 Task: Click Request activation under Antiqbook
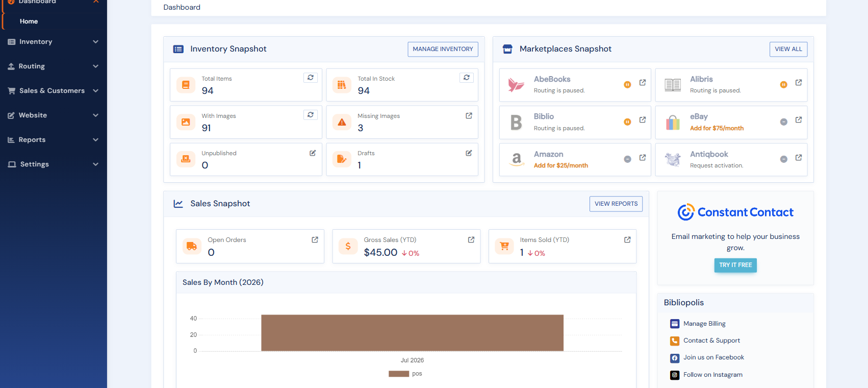click(717, 165)
